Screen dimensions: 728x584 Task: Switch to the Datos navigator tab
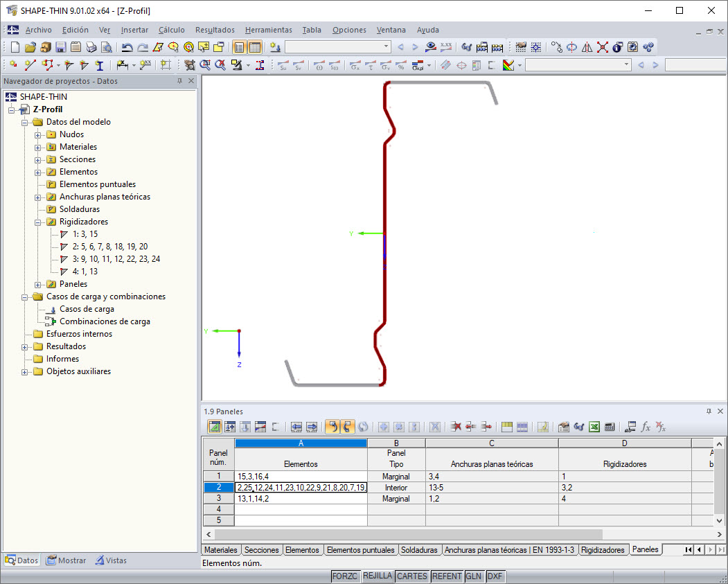[x=22, y=560]
